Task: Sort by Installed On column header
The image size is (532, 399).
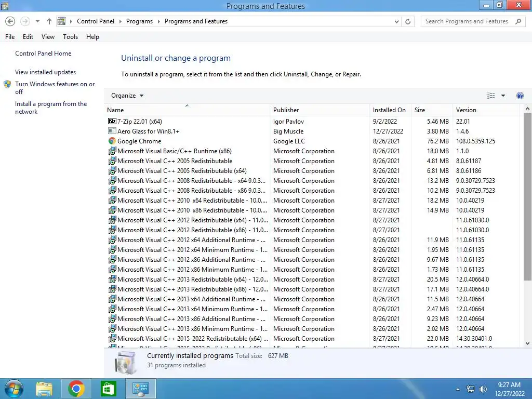Action: click(390, 110)
